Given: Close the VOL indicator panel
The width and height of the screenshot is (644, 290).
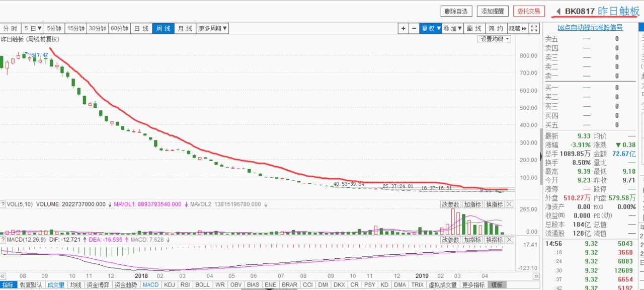Looking at the screenshot, I should (509, 204).
